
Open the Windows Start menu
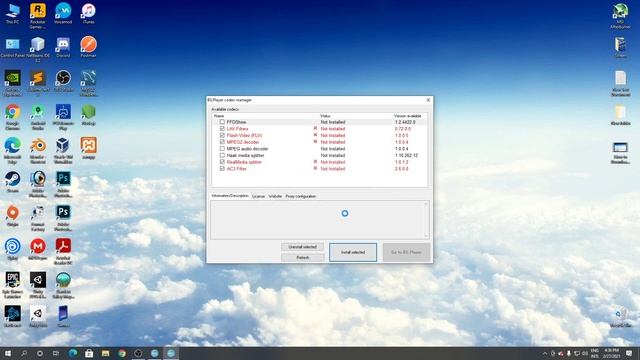tap(8, 353)
